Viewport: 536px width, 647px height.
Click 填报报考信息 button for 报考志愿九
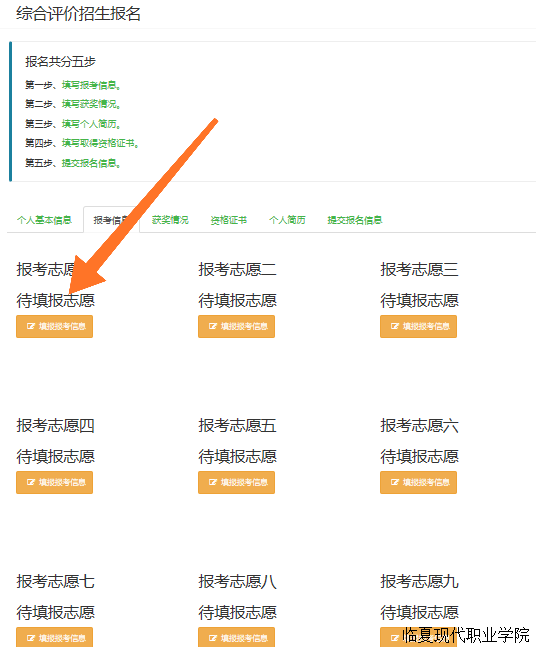pyautogui.click(x=418, y=637)
